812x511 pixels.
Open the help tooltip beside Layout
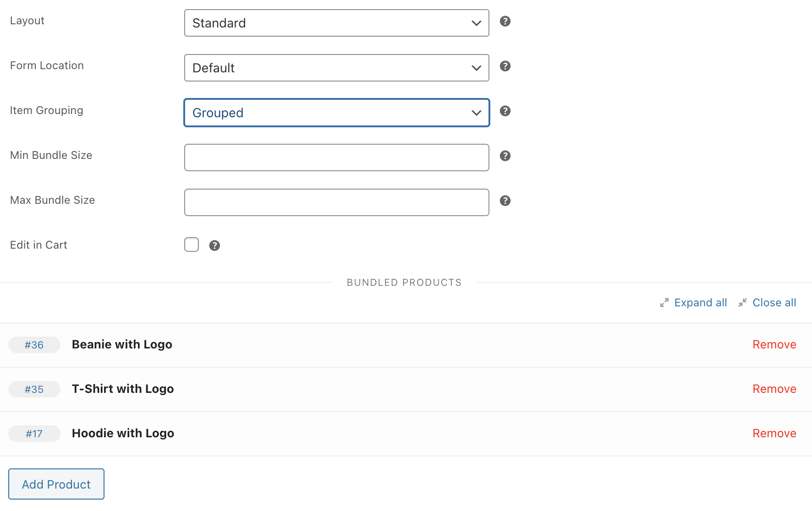pos(505,21)
